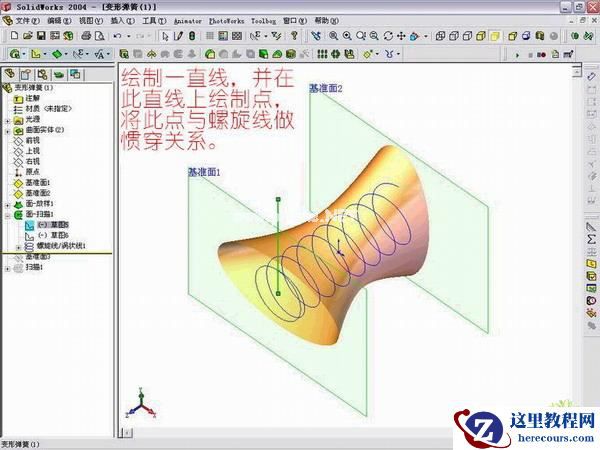The image size is (600, 450).
Task: Select 草图6 in the feature tree
Action: point(53,235)
